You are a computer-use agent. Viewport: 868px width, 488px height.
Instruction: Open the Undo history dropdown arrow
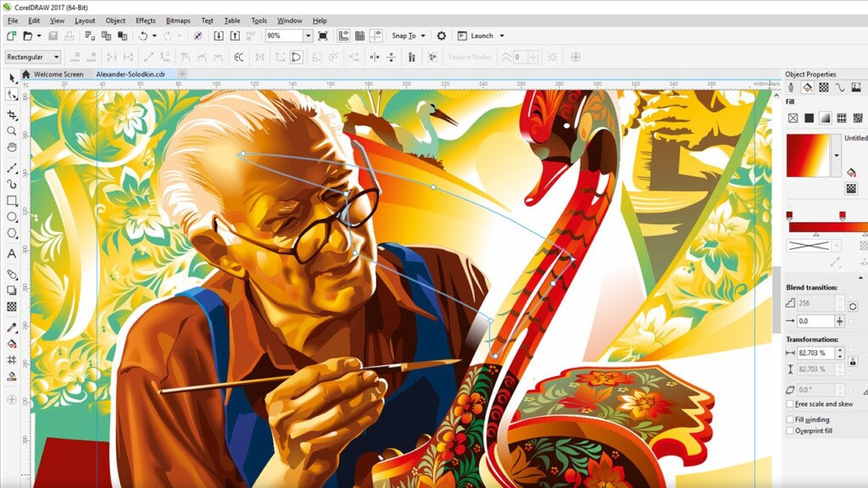(x=154, y=36)
